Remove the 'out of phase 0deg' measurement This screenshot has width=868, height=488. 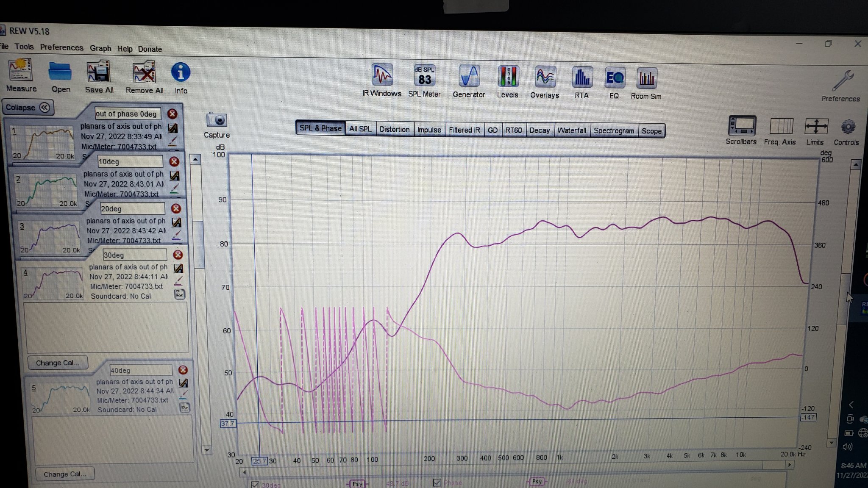172,114
